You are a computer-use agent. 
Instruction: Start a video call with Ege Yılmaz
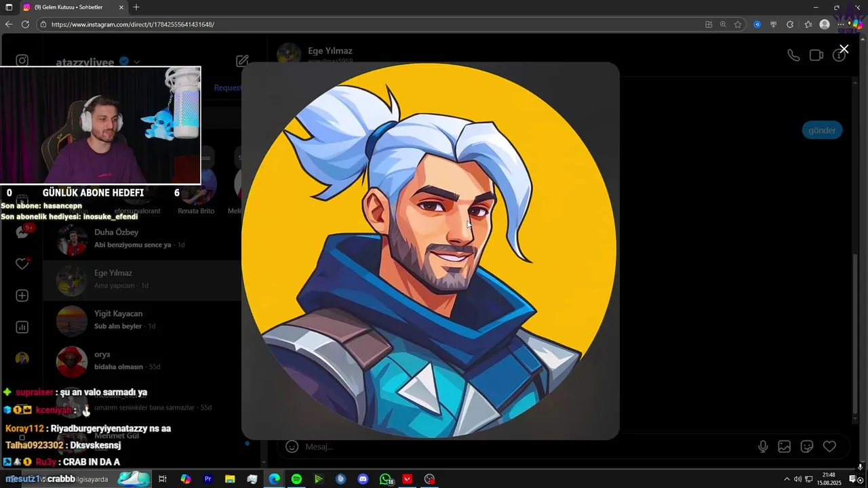click(x=816, y=55)
